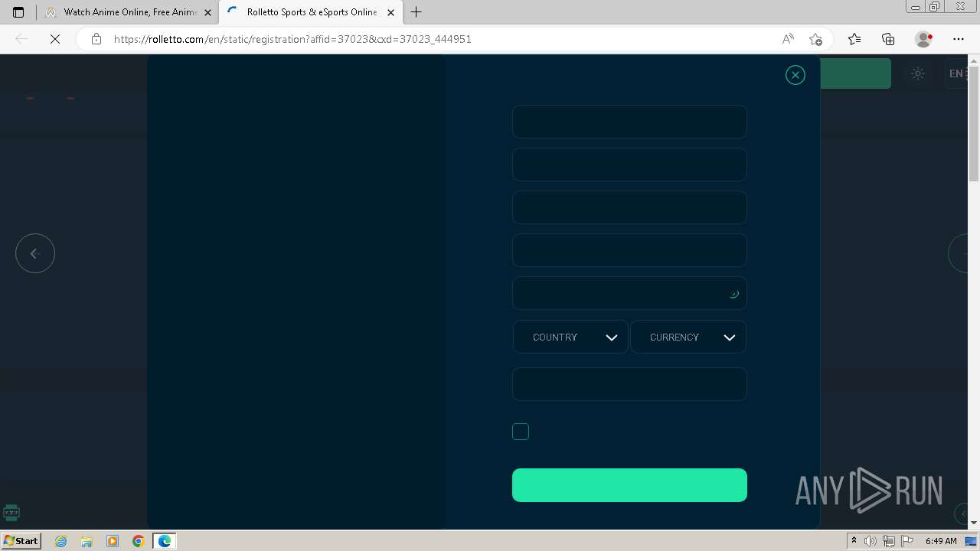Click the Read aloud icon
Viewport: 980px width, 551px height.
(788, 39)
